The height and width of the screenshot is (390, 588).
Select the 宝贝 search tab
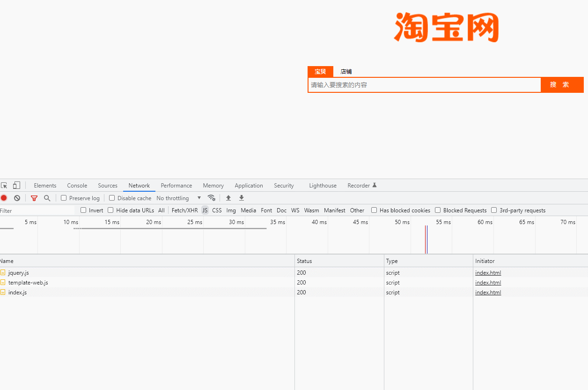pyautogui.click(x=320, y=71)
